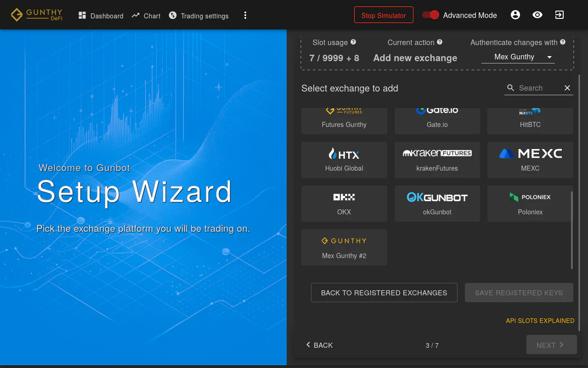Select the Futures Gunthy exchange
Screen dimensions: 588x368
point(344,121)
